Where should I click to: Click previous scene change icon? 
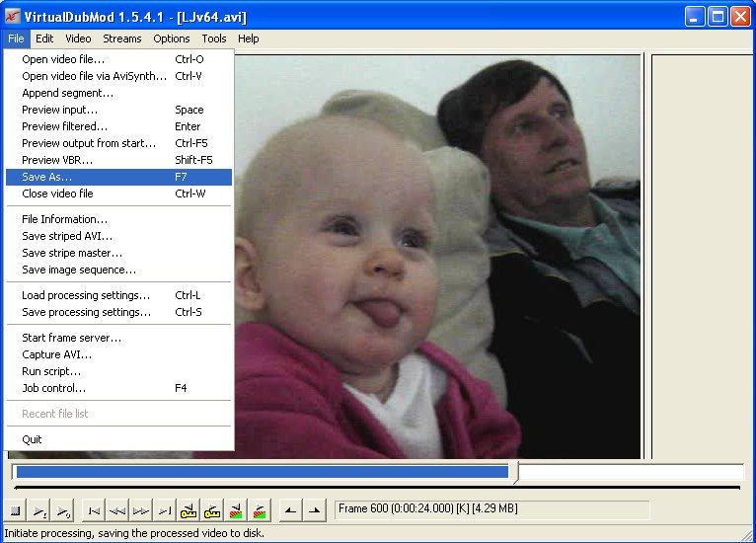tap(235, 510)
